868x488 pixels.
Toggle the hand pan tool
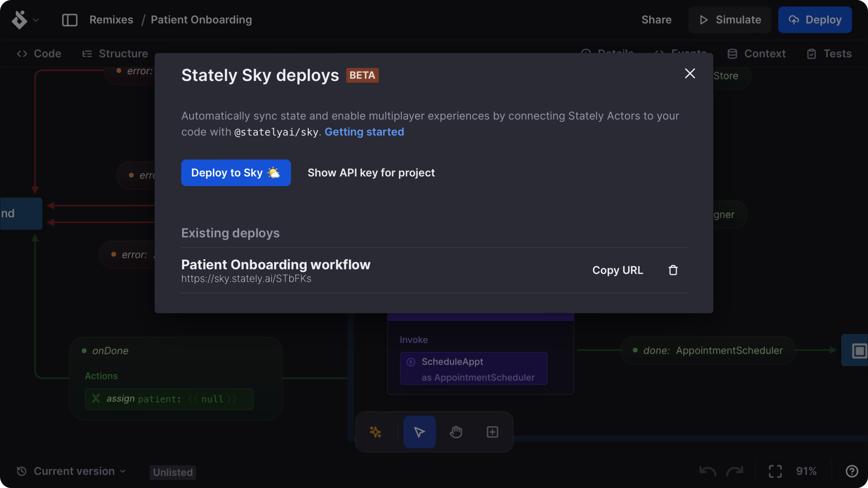point(456,432)
